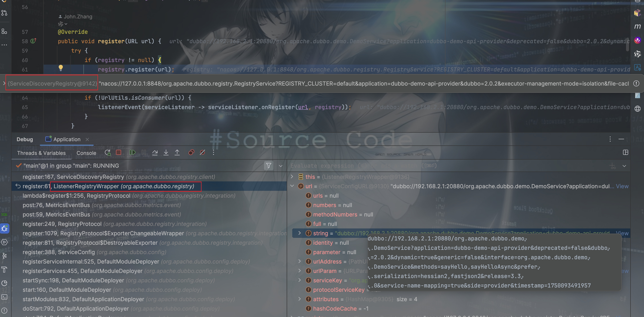Screen dimensions: 644x317
Task: Switch to the Threads & Variables tab
Action: pyautogui.click(x=41, y=153)
